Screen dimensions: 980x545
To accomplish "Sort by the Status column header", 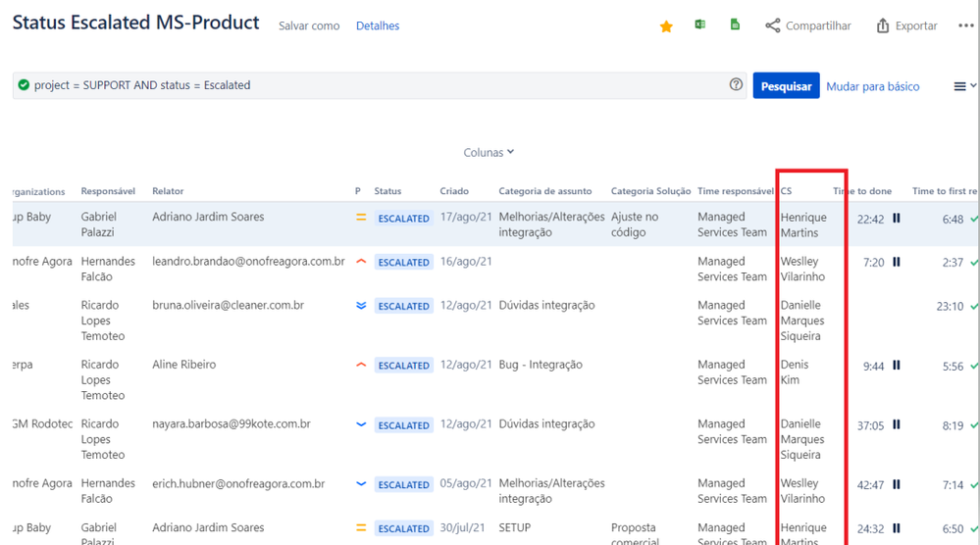I will (387, 191).
